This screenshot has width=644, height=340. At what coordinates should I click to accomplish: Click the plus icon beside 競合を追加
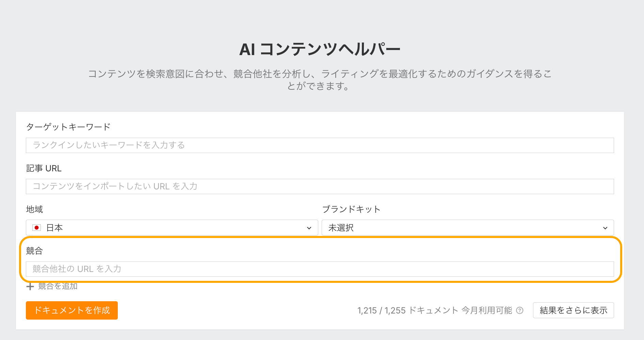click(x=30, y=287)
